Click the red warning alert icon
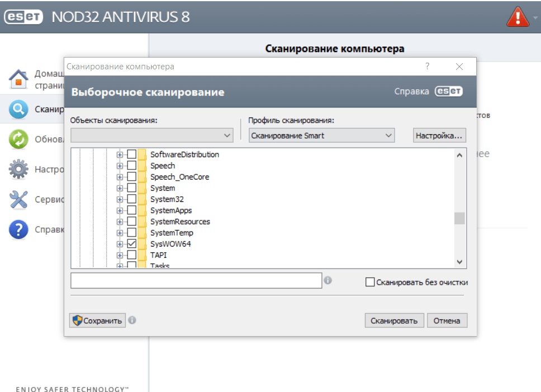 point(518,17)
